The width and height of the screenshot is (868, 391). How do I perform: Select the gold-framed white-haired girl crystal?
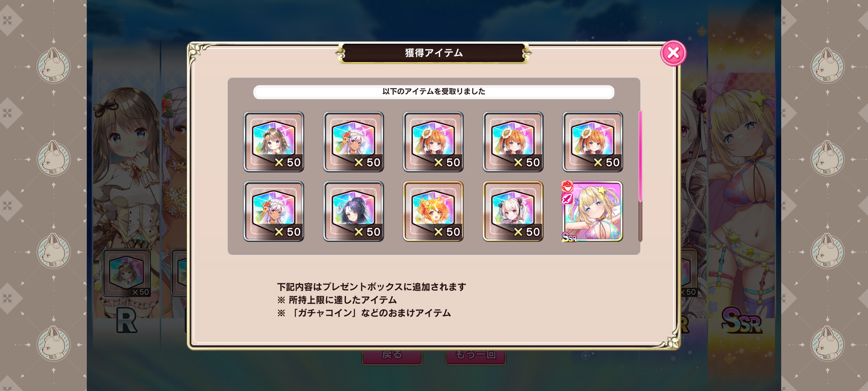513,211
